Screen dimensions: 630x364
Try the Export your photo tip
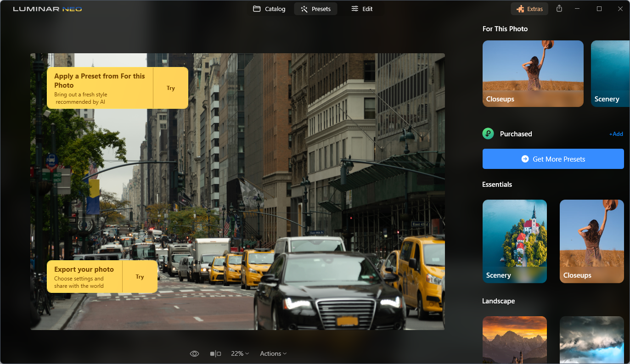(140, 277)
